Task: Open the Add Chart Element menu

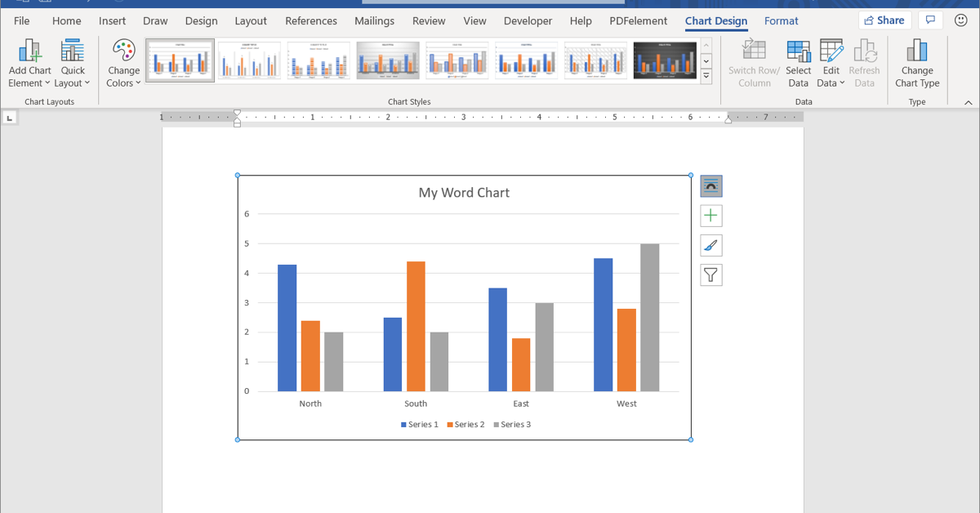Action: pos(29,65)
